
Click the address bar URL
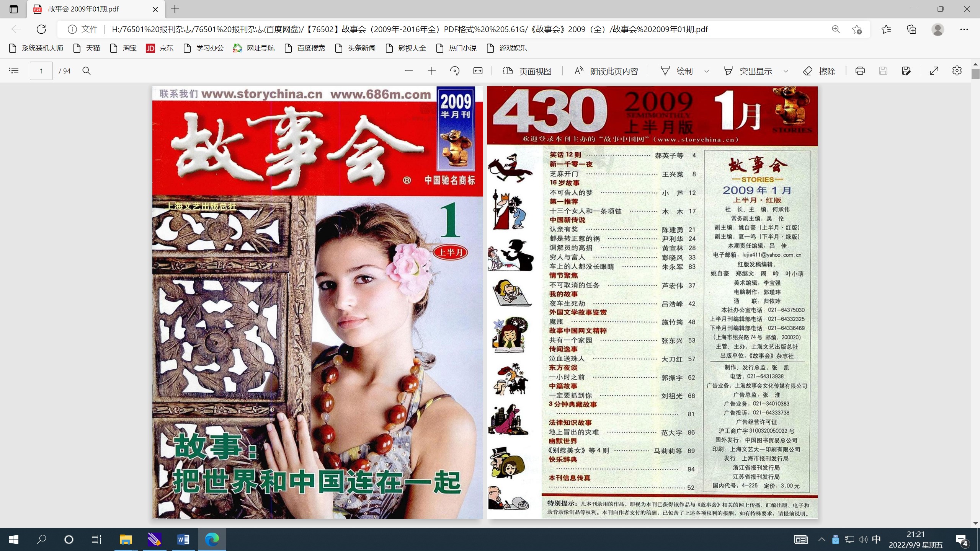coord(410,29)
